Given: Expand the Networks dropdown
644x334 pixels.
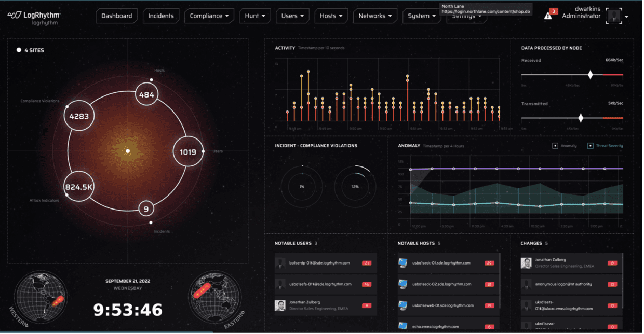Looking at the screenshot, I should (375, 16).
